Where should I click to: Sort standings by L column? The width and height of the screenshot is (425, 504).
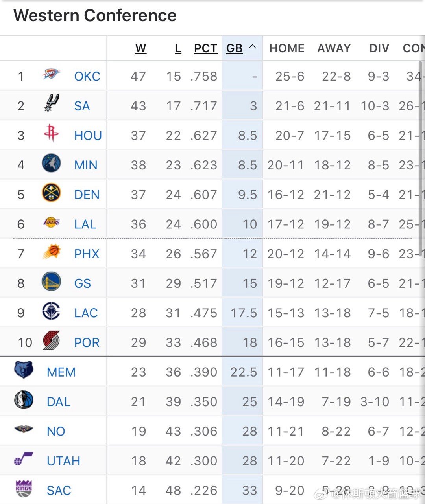pos(178,48)
